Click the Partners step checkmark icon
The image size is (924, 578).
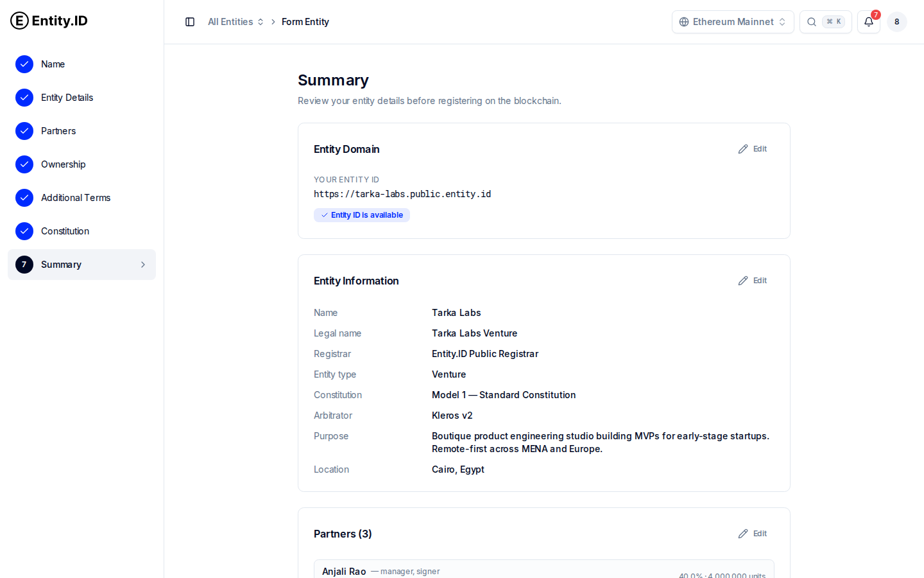click(x=24, y=131)
